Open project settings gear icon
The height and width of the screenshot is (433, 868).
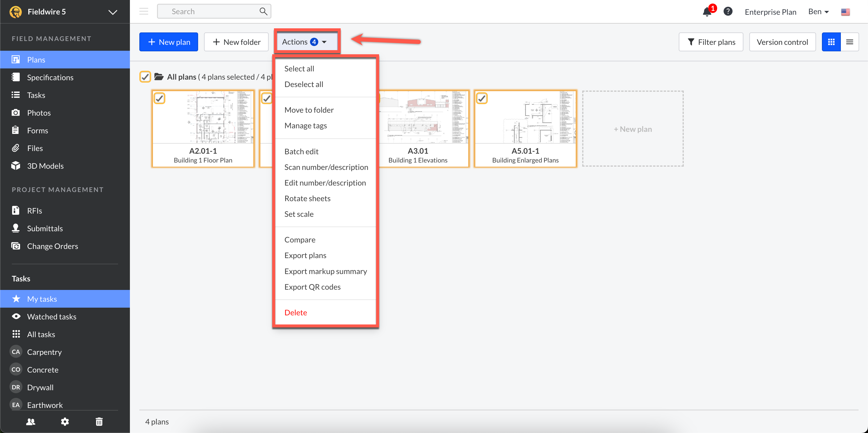pos(65,421)
